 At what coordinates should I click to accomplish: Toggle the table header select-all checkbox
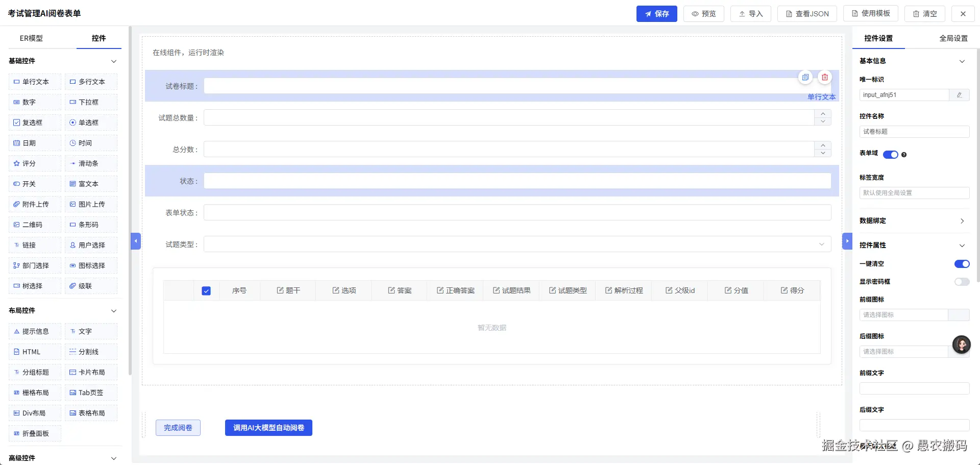(206, 291)
